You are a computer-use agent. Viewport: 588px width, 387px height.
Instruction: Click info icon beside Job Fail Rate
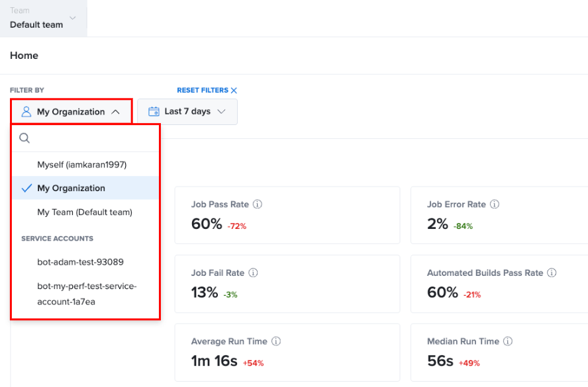[253, 273]
